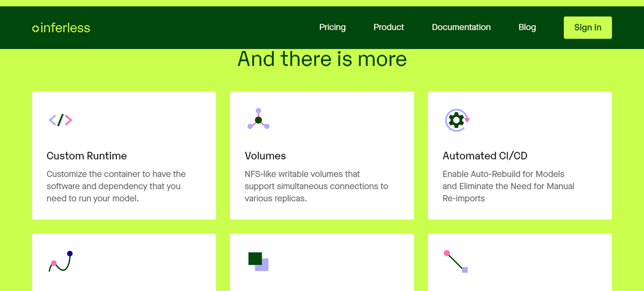The width and height of the screenshot is (644, 291).
Task: Click the overlapping green and purple squares icon
Action: [x=258, y=262]
